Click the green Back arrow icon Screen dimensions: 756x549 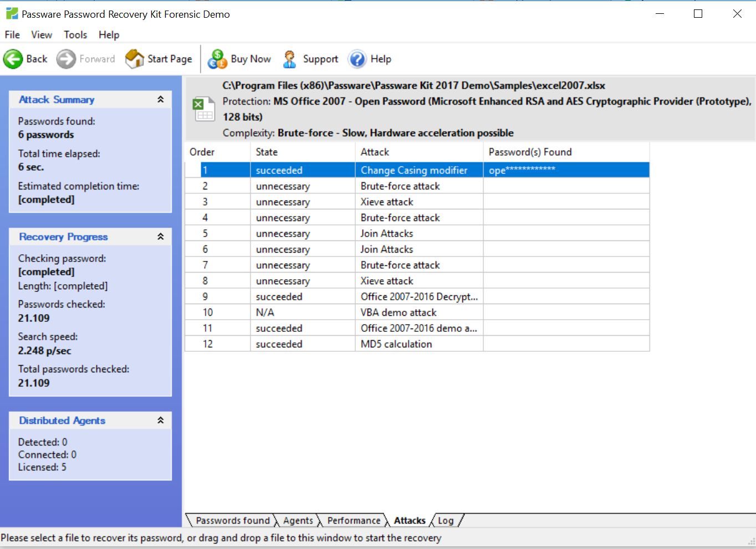point(12,59)
